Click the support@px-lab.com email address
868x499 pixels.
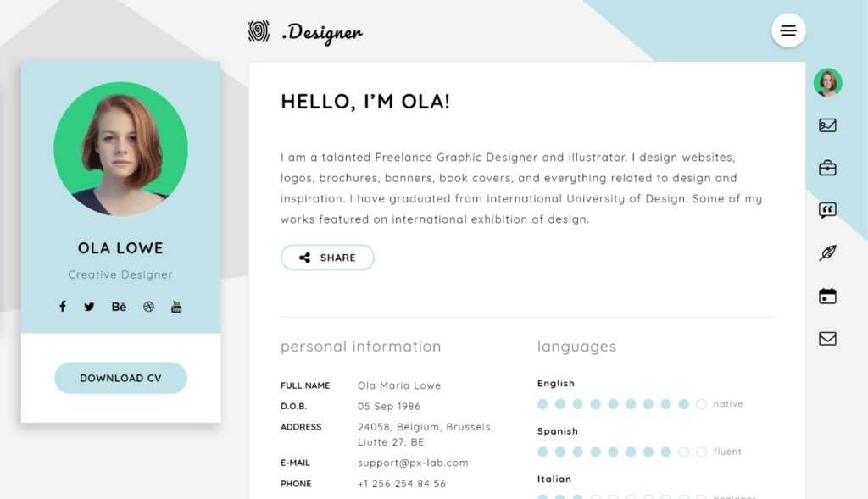413,463
